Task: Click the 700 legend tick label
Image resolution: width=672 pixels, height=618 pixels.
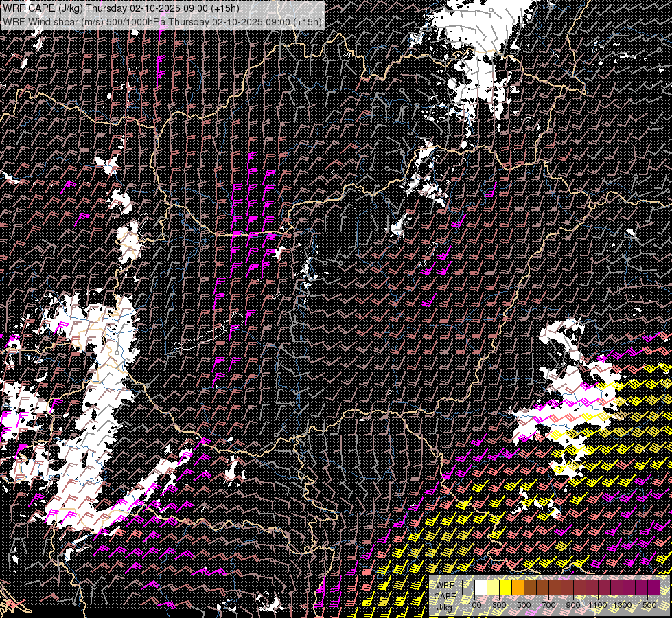Action: coord(548,605)
